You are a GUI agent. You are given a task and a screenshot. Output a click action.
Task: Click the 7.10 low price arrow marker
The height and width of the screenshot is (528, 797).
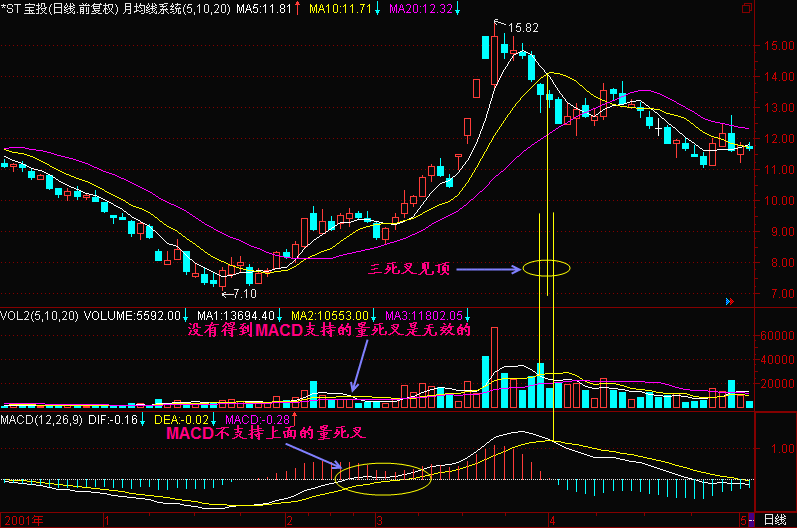coord(238,294)
